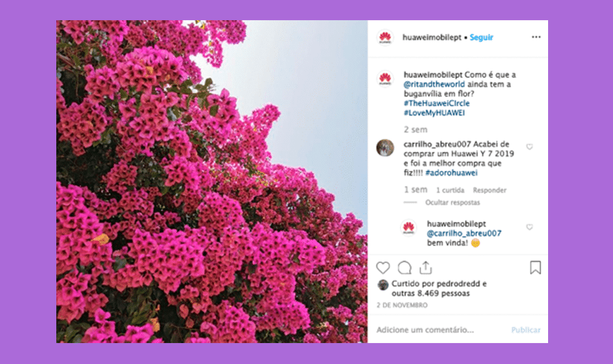613x364 pixels.
Task: Open the #adorohuawei hashtag
Action: (x=451, y=172)
